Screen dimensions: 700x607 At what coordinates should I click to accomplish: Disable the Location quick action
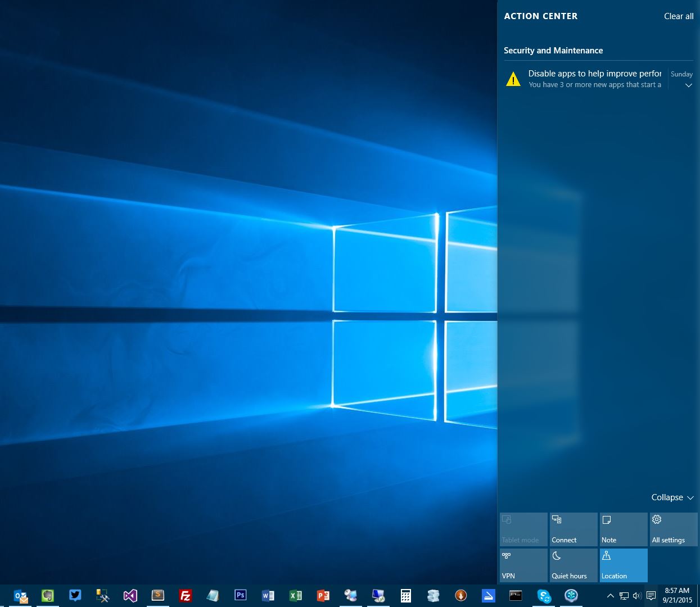click(x=624, y=565)
